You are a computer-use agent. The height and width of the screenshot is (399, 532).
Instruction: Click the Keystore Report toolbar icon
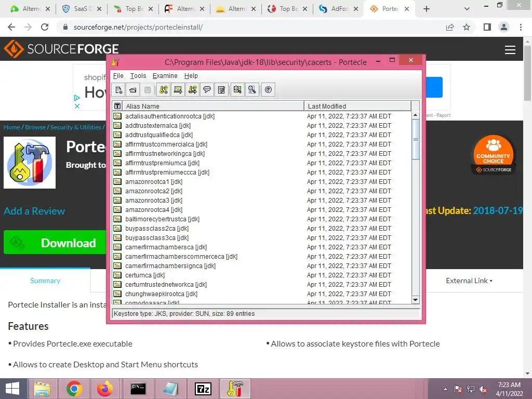(221, 90)
